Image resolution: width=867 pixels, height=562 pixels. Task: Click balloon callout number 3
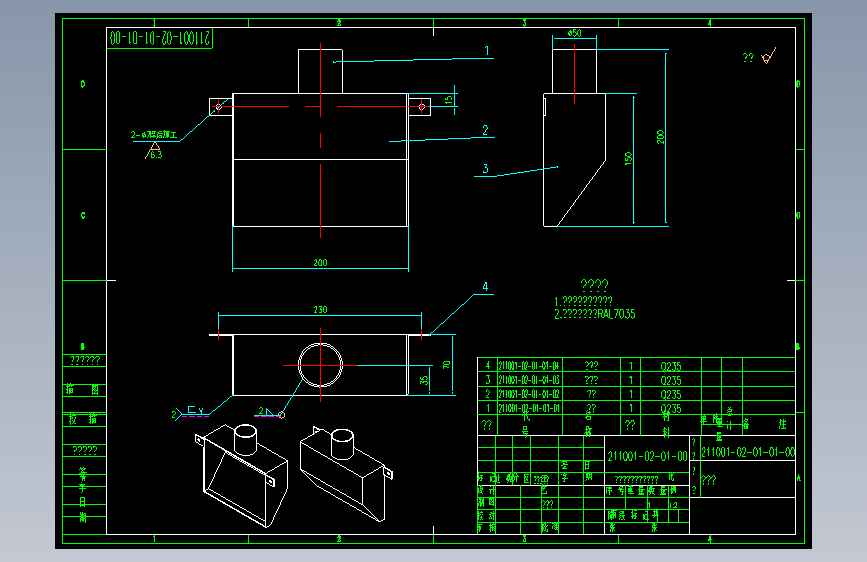click(485, 169)
